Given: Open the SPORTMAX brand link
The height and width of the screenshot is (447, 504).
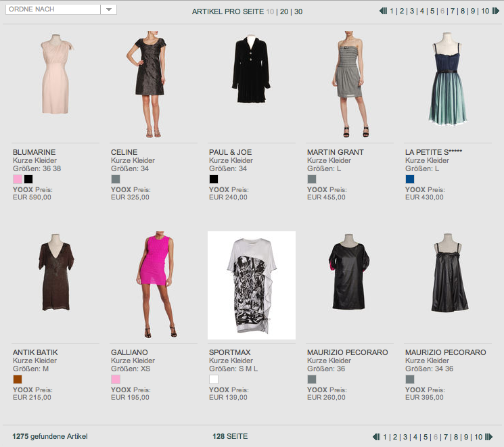Looking at the screenshot, I should coord(230,352).
